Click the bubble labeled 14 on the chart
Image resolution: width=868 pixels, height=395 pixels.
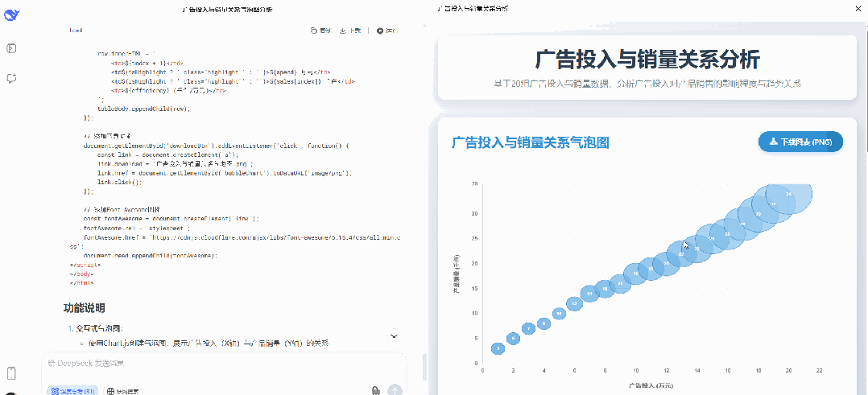click(590, 293)
